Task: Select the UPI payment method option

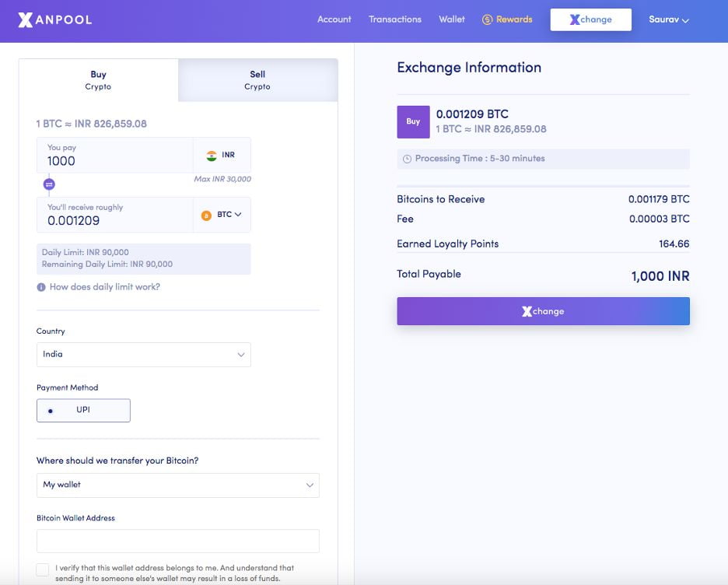Action: tap(83, 410)
